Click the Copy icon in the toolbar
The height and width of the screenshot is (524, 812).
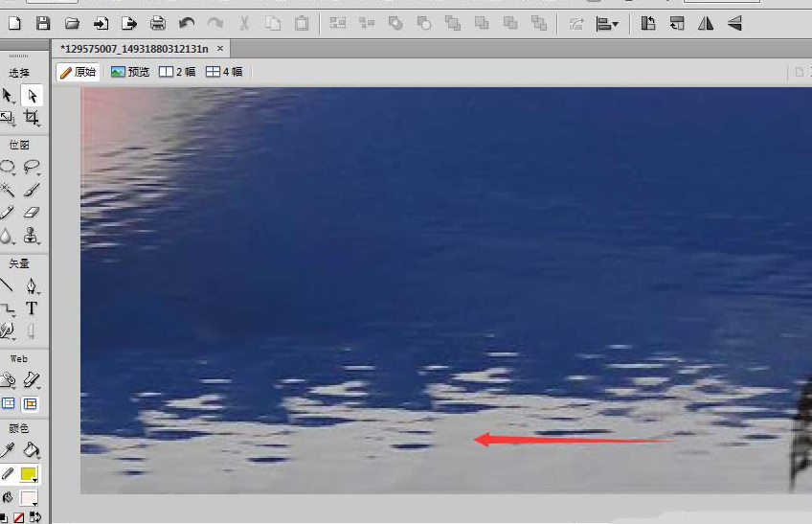coord(273,23)
